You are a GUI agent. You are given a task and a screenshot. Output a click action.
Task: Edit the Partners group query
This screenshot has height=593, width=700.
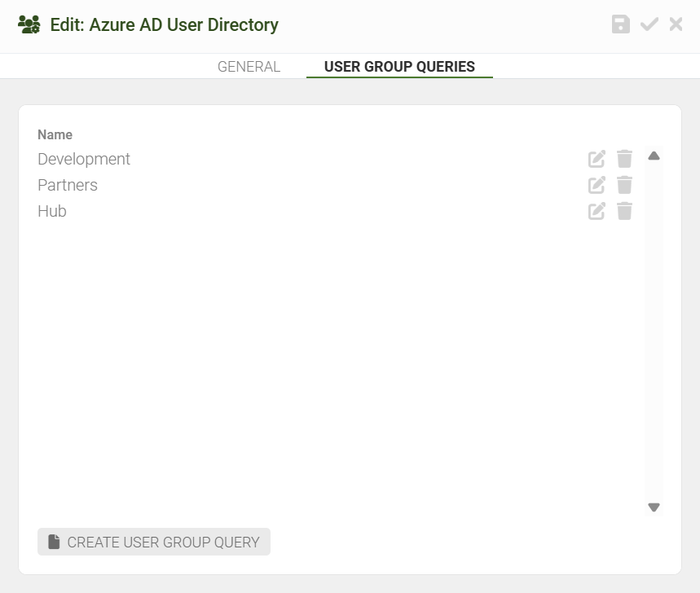[x=597, y=185]
